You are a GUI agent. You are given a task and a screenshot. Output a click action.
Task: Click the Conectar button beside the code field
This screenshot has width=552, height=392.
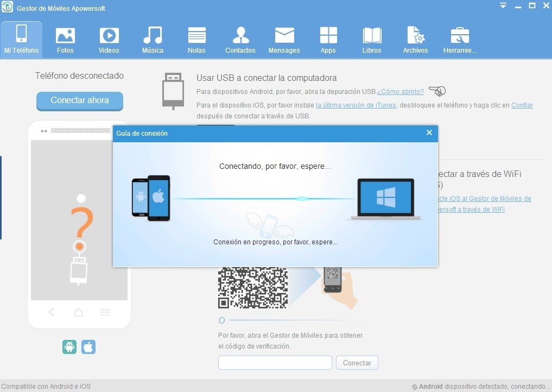357,363
